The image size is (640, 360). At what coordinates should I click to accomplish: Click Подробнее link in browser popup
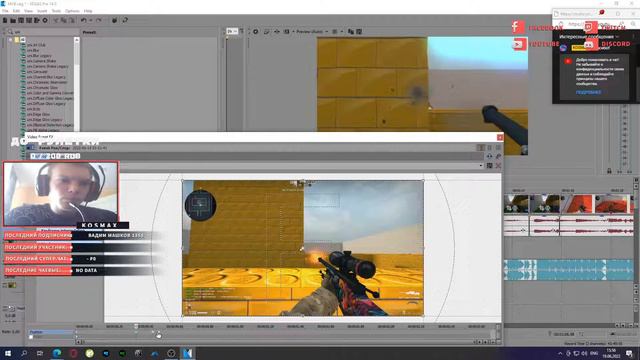click(x=588, y=92)
